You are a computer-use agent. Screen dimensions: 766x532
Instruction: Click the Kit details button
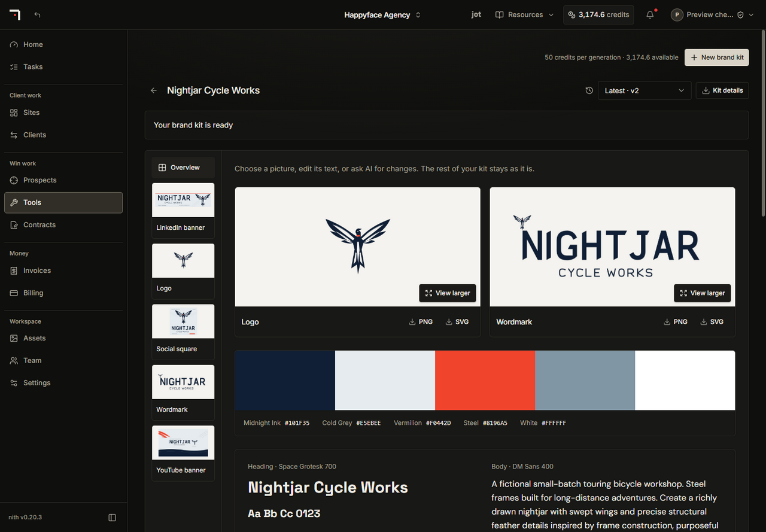click(x=722, y=90)
